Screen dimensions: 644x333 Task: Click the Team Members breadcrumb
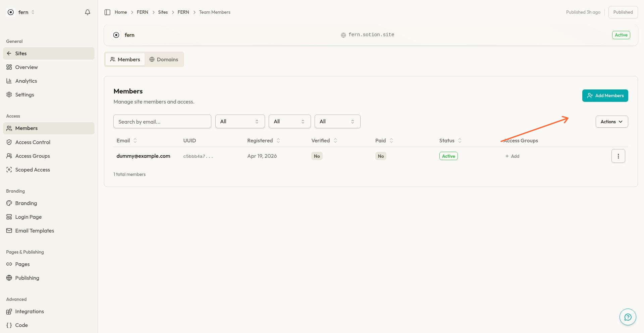coord(215,12)
